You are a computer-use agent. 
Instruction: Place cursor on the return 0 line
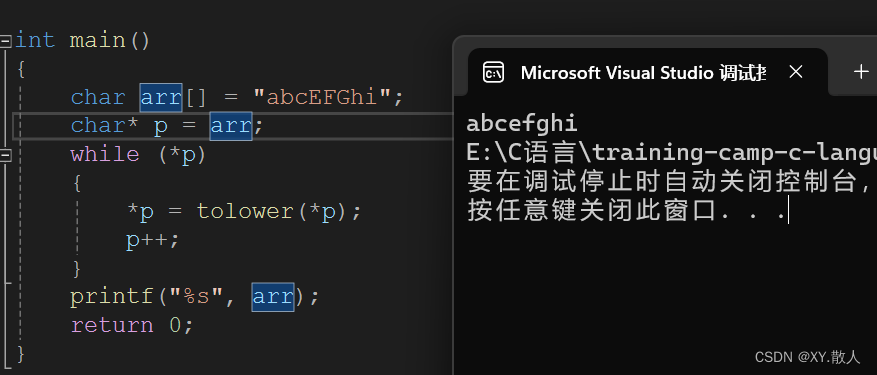132,325
